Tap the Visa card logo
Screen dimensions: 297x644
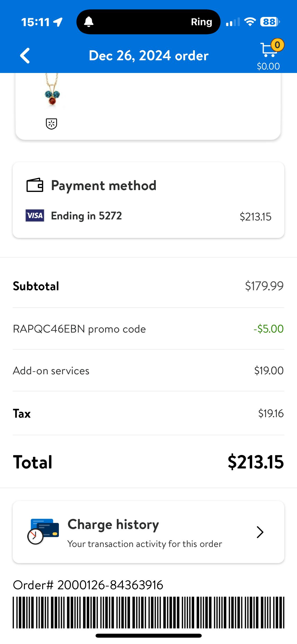click(x=35, y=216)
